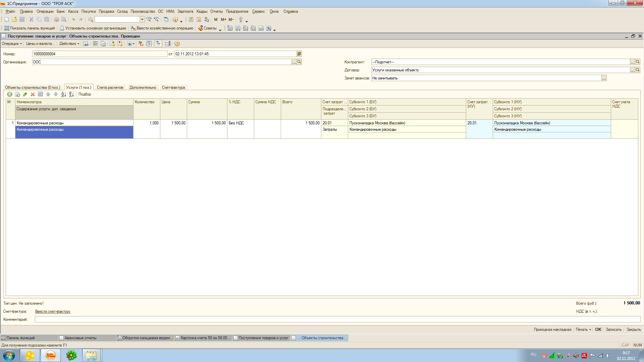Image resolution: width=644 pixels, height=362 pixels.
Task: Click Ввести счет-фактуру link
Action: [53, 312]
